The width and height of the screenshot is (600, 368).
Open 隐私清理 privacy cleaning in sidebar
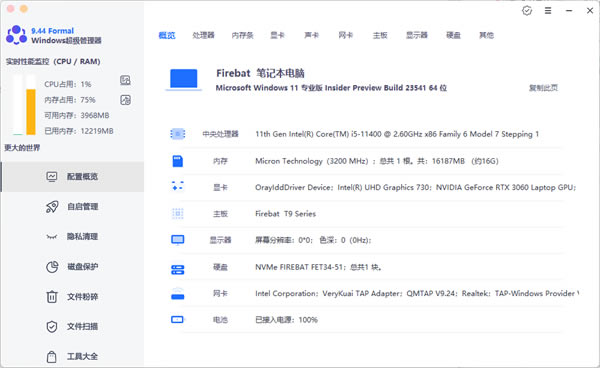click(73, 236)
